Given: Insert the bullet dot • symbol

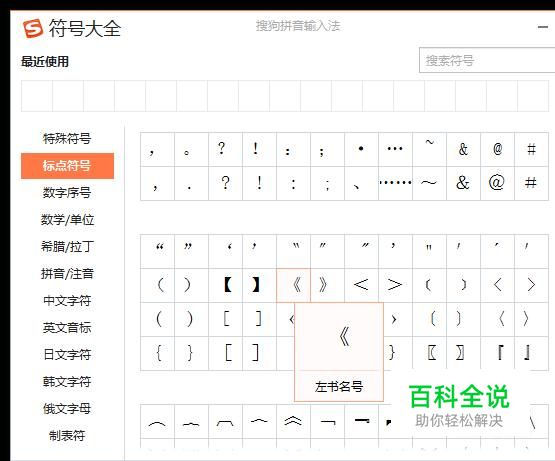Looking at the screenshot, I should 361,149.
